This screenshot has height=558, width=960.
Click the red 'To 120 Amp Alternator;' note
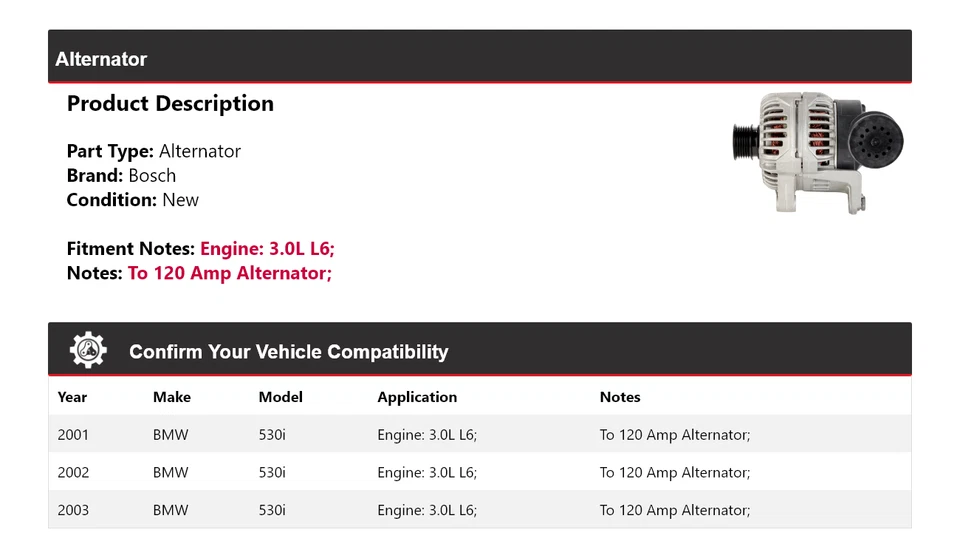[x=230, y=273]
